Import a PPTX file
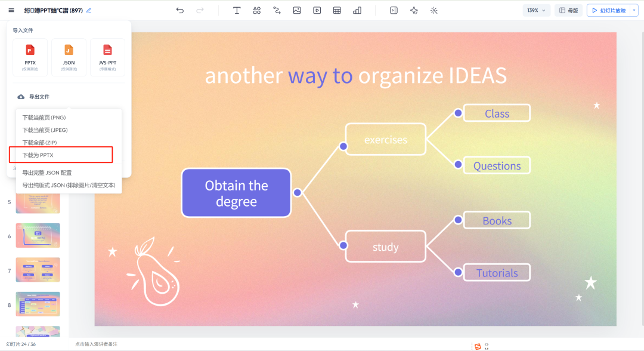The image size is (644, 351). point(30,57)
